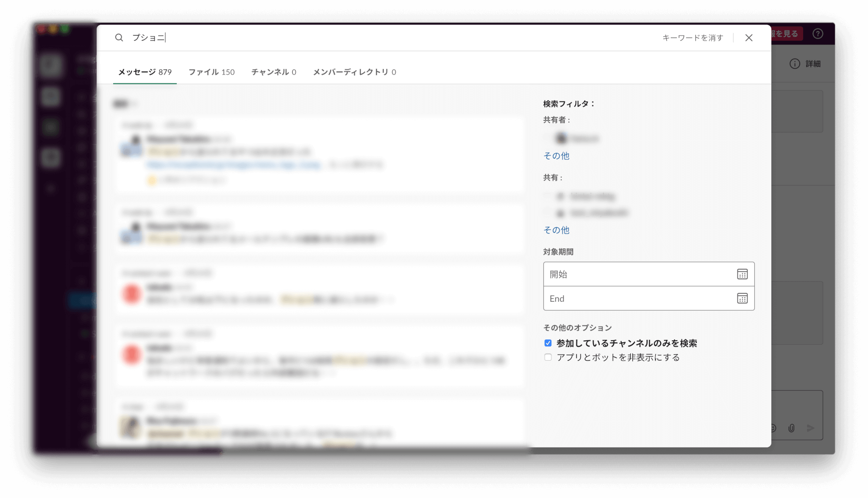Click the paperclip attachment icon

coord(791,428)
